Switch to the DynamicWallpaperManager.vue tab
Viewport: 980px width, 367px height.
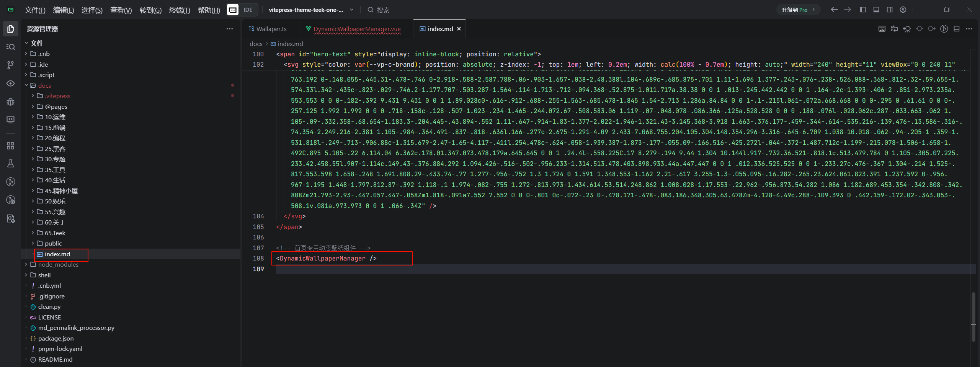coord(357,29)
